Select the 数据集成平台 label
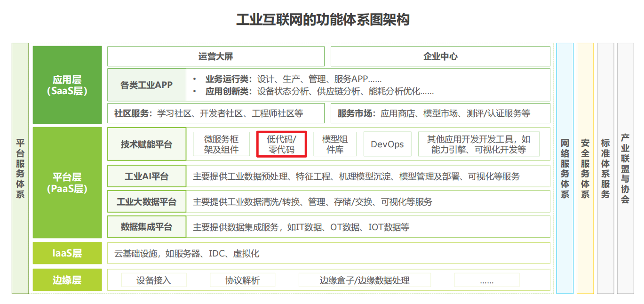This screenshot has width=644, height=304. coord(147,227)
